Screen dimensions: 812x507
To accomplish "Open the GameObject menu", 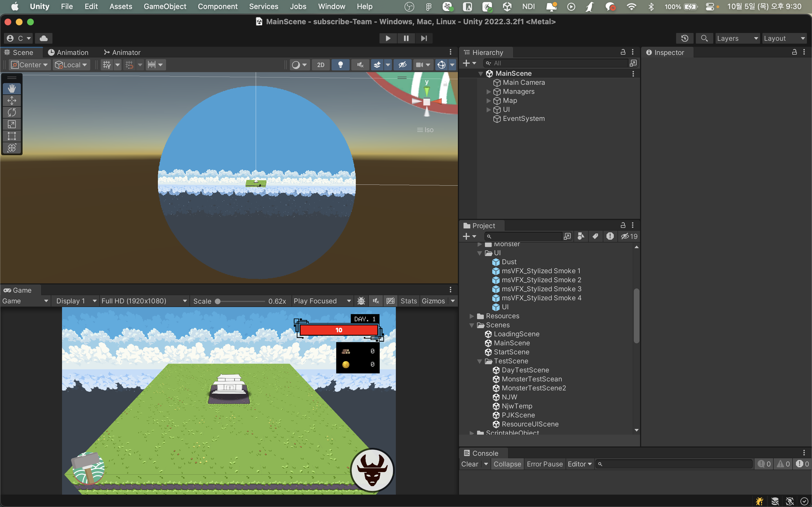I will point(165,6).
